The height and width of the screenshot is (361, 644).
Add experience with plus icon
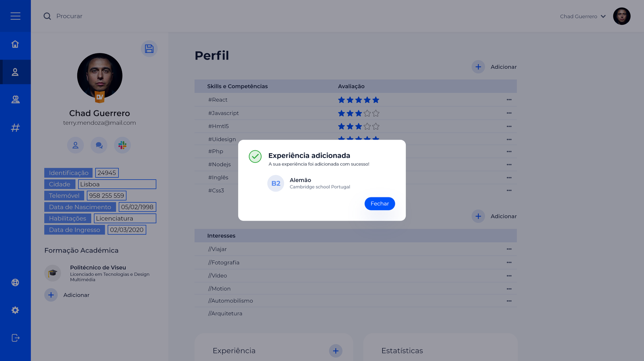pos(336,351)
